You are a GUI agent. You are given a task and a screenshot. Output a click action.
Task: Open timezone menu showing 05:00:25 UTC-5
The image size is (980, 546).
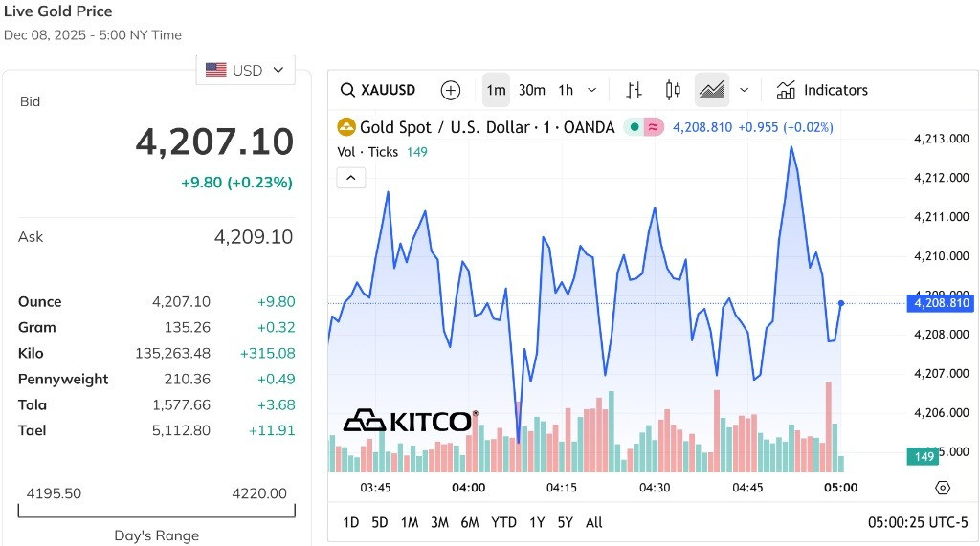pyautogui.click(x=918, y=522)
